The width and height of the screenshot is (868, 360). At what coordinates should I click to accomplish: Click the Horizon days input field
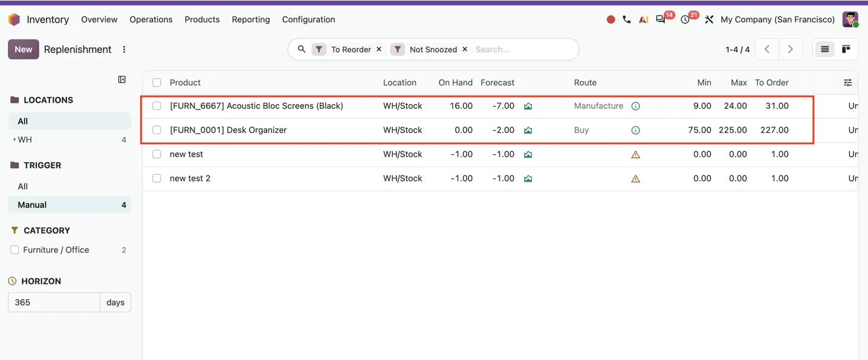tap(54, 303)
